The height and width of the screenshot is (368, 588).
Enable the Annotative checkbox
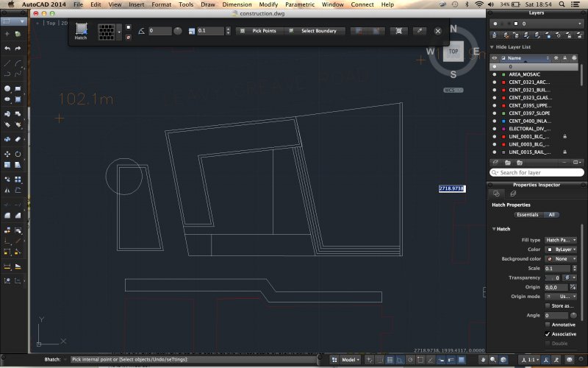(548, 325)
